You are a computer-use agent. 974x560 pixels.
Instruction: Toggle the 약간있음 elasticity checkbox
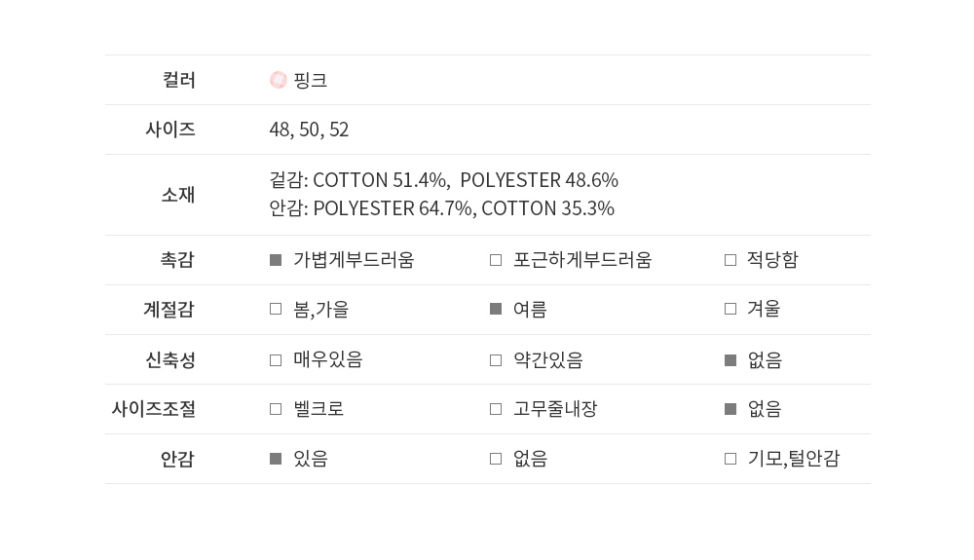[496, 360]
